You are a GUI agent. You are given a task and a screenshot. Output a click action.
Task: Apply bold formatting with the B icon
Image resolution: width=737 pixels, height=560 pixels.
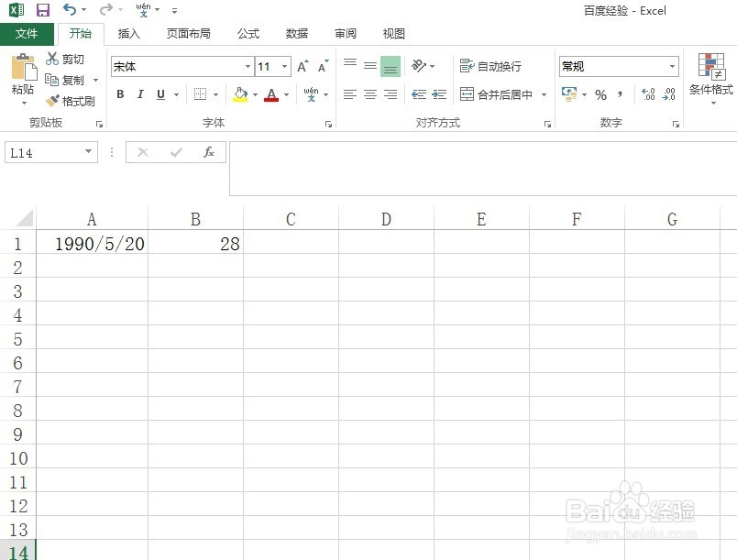(x=119, y=94)
